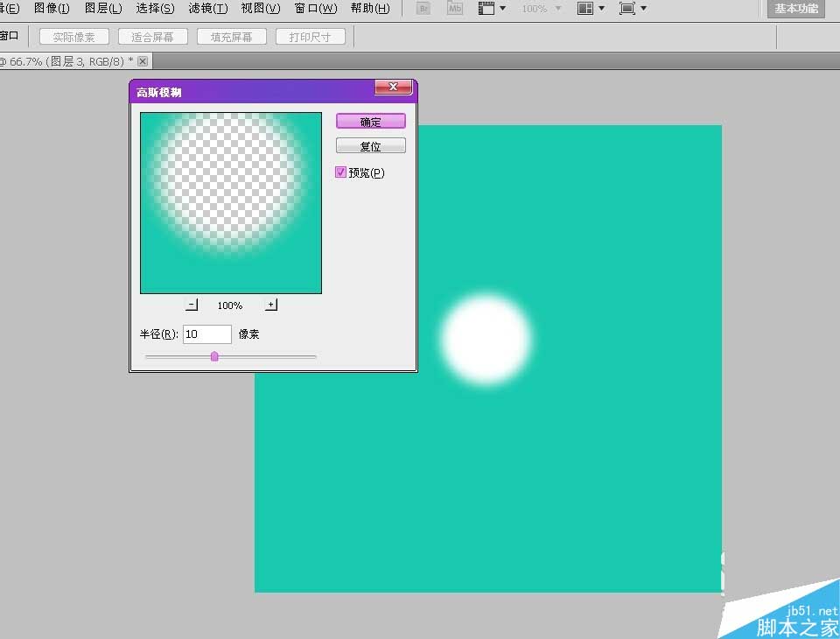Screen dimensions: 840x639
Task: Click the 填充屏幕 button
Action: (x=231, y=37)
